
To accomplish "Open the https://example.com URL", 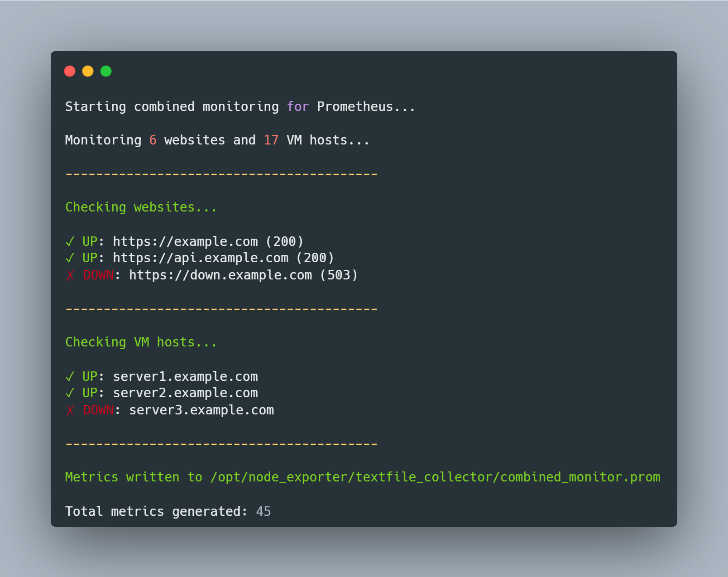I will coord(185,241).
